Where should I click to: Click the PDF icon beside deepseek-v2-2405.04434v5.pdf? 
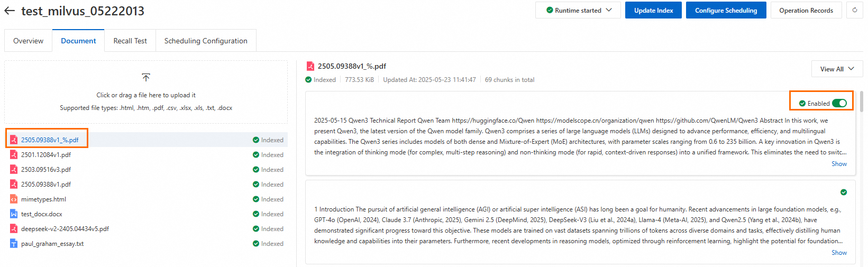point(14,229)
